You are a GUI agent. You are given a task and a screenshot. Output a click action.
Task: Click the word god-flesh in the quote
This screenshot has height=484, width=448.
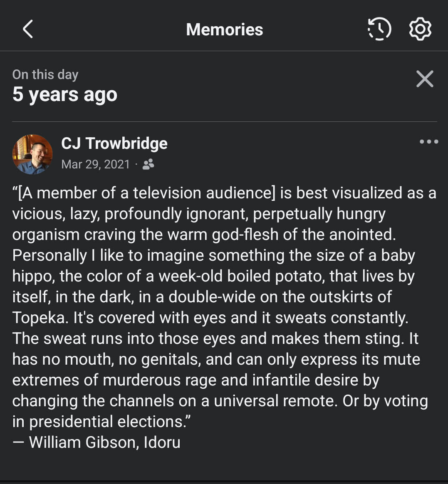coord(245,235)
